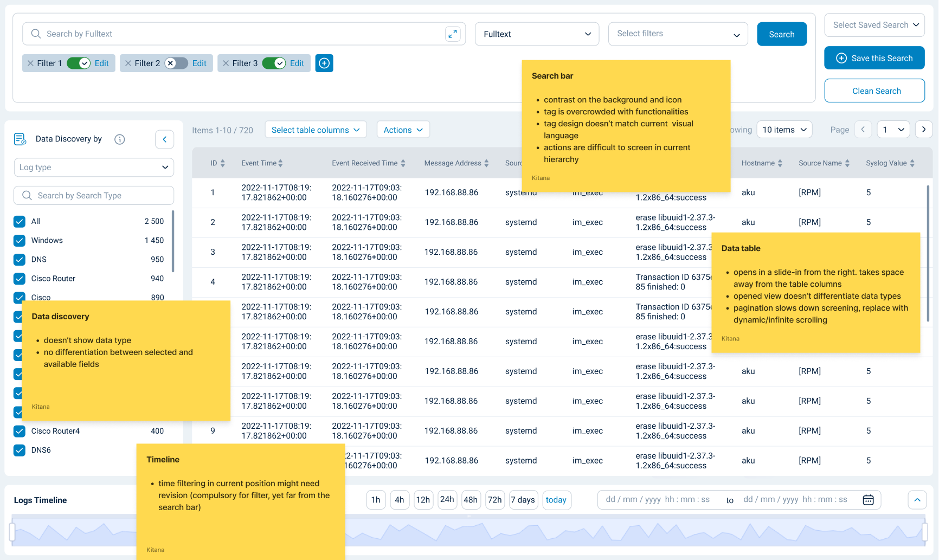Uncheck the Cisco Router4 checkbox
This screenshot has height=560, width=939.
(x=20, y=431)
